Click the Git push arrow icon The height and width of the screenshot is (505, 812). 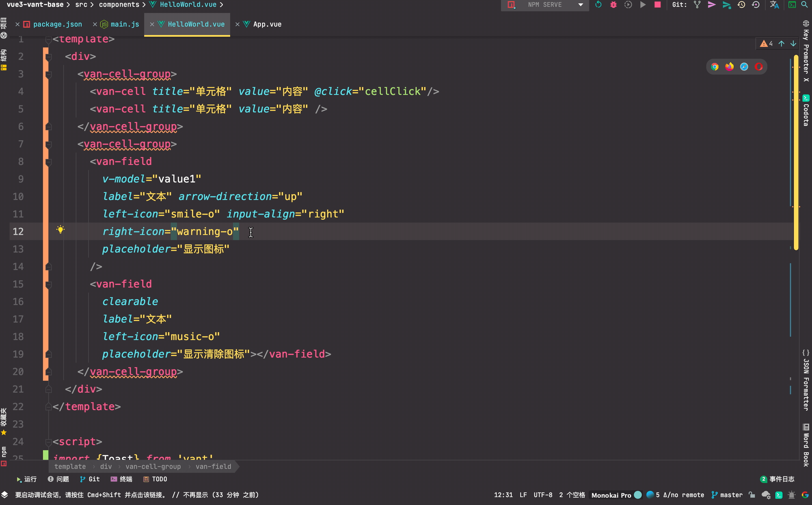pos(712,5)
